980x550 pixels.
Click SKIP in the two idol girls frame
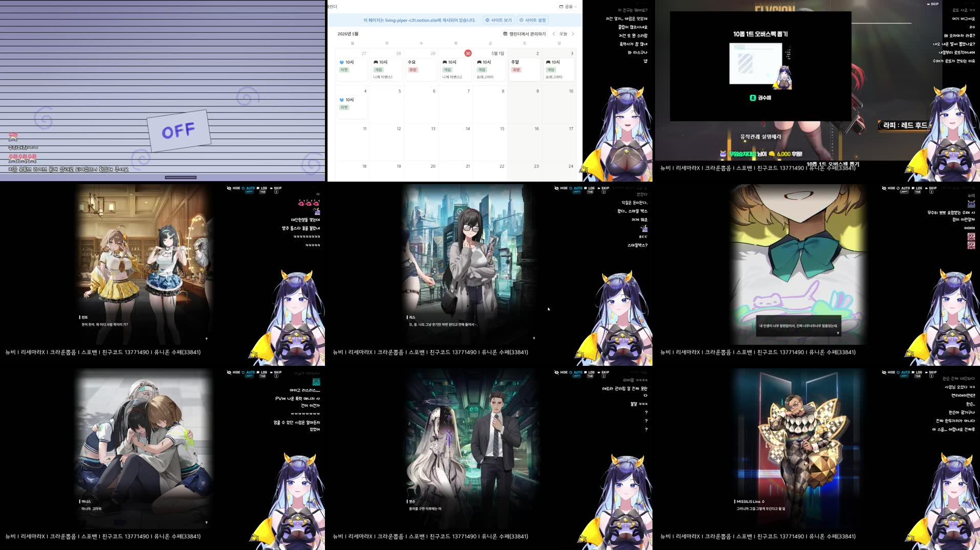276,189
